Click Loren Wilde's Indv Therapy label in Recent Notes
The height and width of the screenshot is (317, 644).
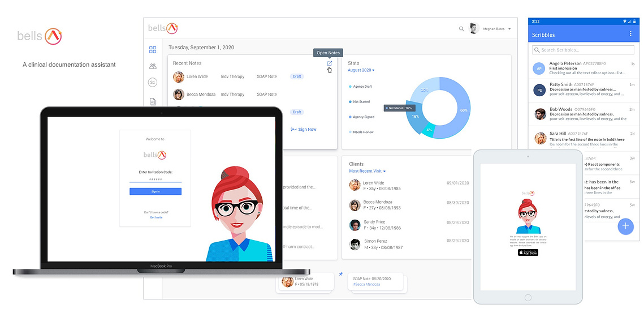click(x=232, y=76)
